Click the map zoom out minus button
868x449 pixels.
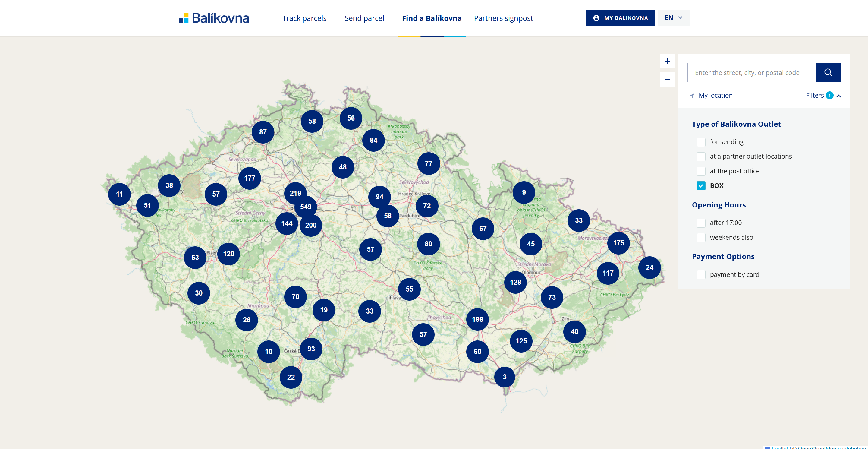pos(667,80)
